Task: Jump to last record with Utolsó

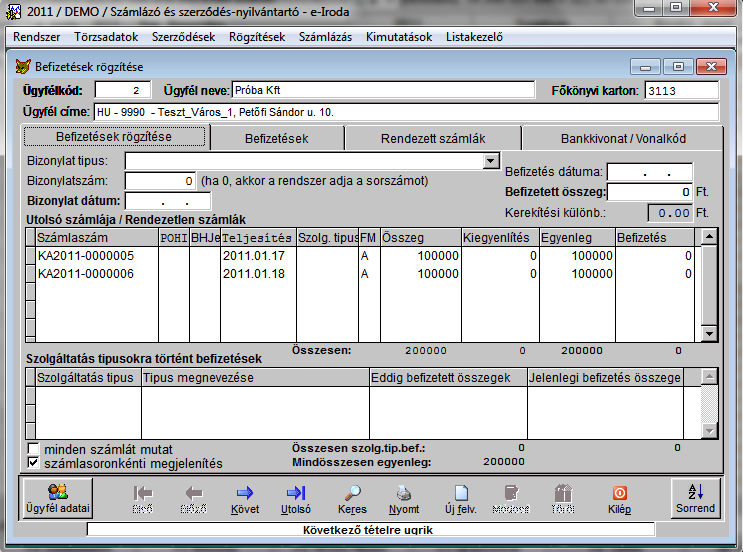Action: coord(296,497)
